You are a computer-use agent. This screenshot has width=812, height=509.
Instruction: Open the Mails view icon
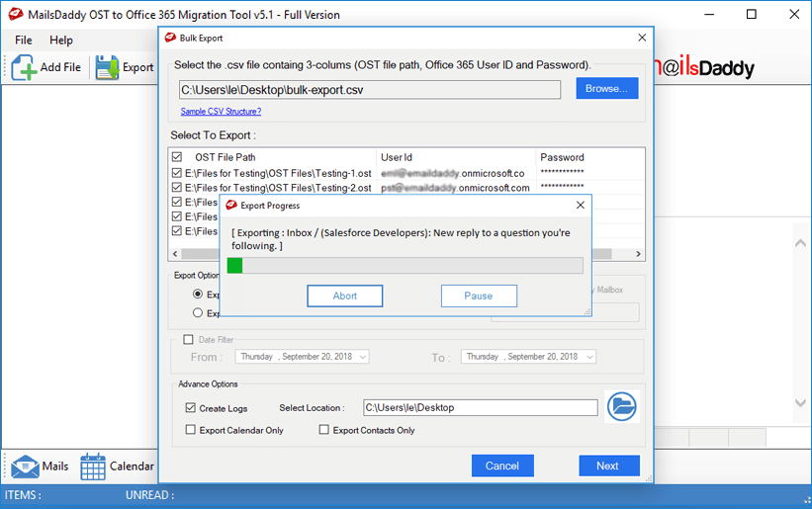pyautogui.click(x=25, y=467)
